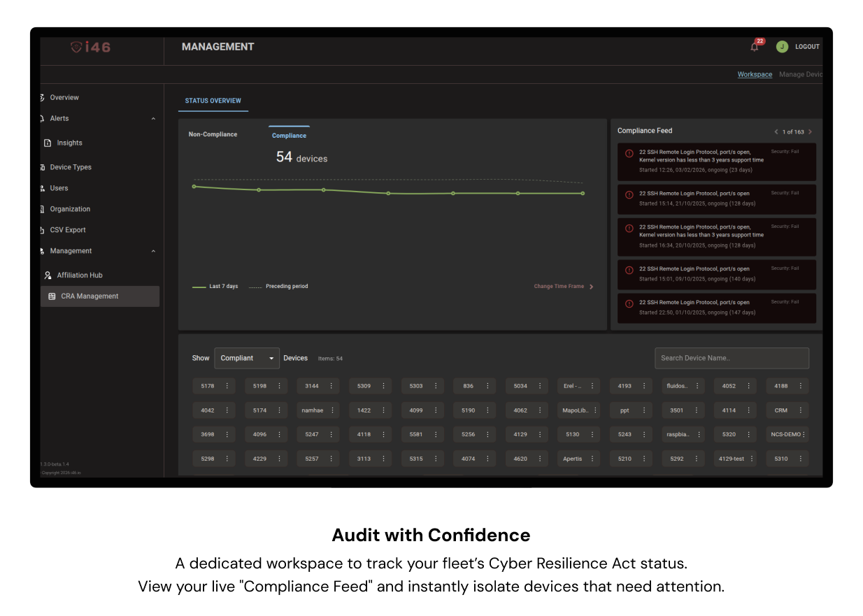Screen dimensions: 863x616
Task: Click the Logout button
Action: (807, 47)
